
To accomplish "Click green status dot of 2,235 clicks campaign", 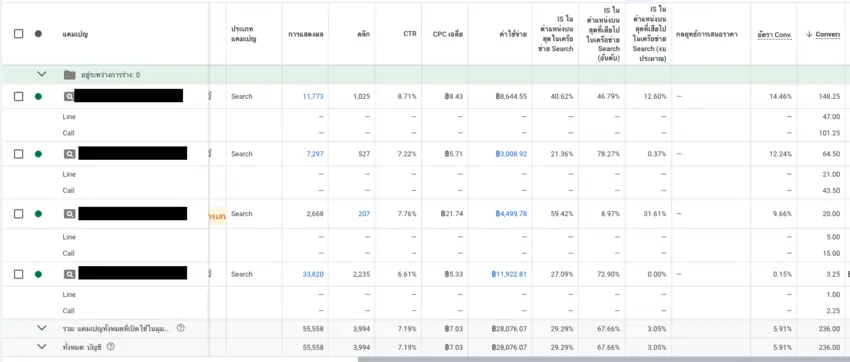I will coord(38,274).
